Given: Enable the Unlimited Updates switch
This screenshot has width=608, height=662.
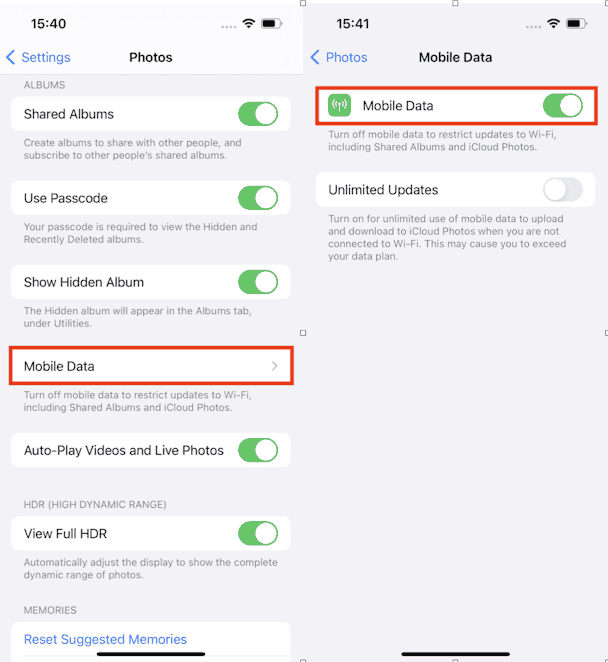Looking at the screenshot, I should pos(562,190).
